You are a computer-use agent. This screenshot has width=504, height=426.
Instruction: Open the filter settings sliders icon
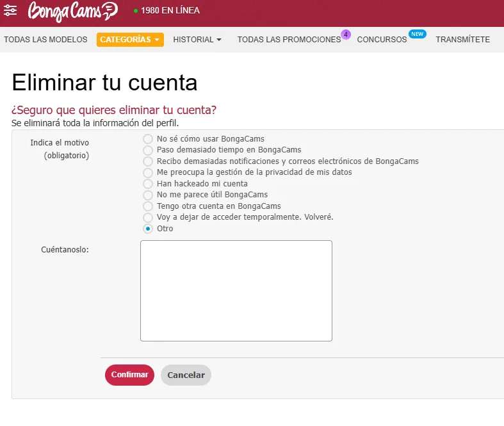tap(10, 11)
